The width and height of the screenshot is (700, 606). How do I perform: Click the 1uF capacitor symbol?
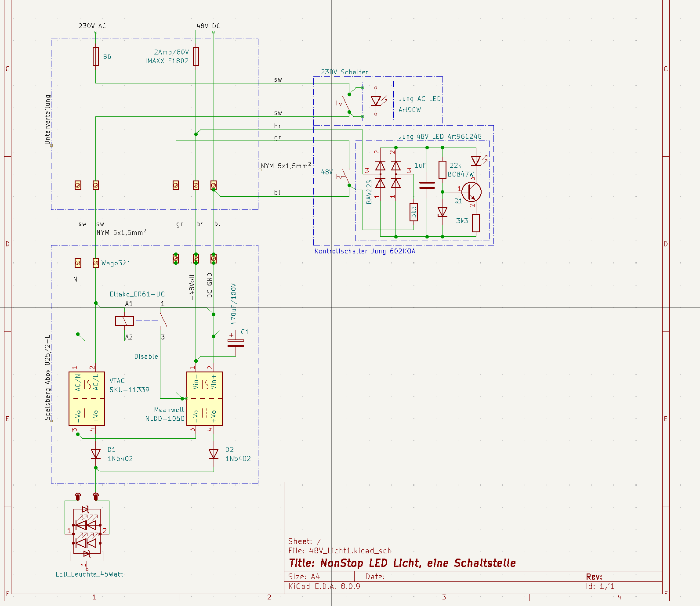pos(427,186)
